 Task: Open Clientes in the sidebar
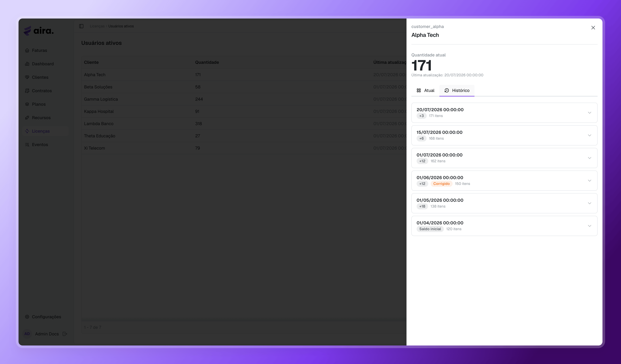(46, 77)
